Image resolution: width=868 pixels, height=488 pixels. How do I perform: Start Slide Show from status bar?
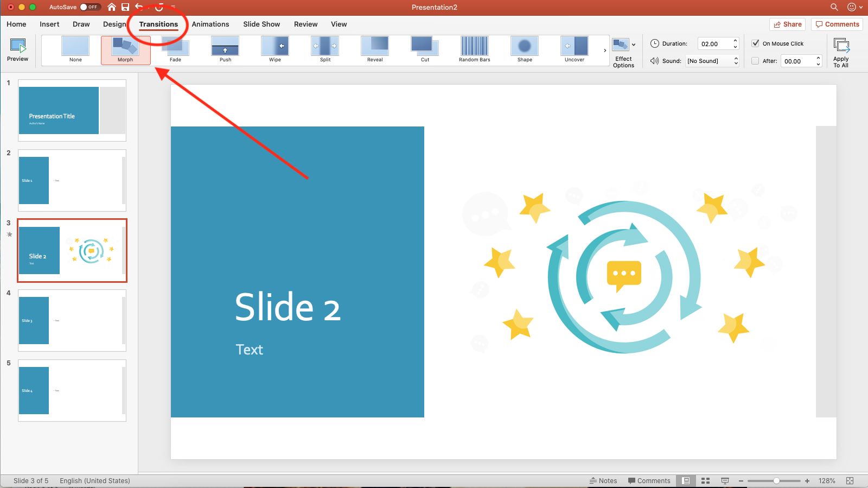[x=725, y=481]
